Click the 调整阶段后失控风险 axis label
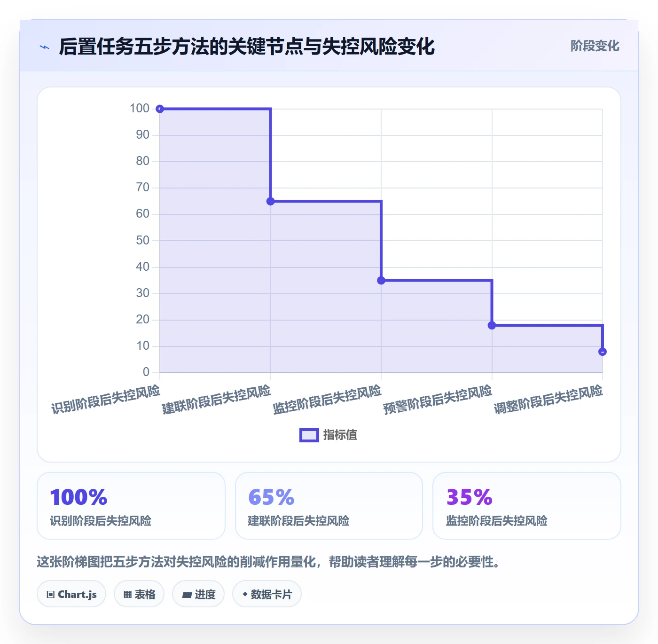 [x=548, y=400]
